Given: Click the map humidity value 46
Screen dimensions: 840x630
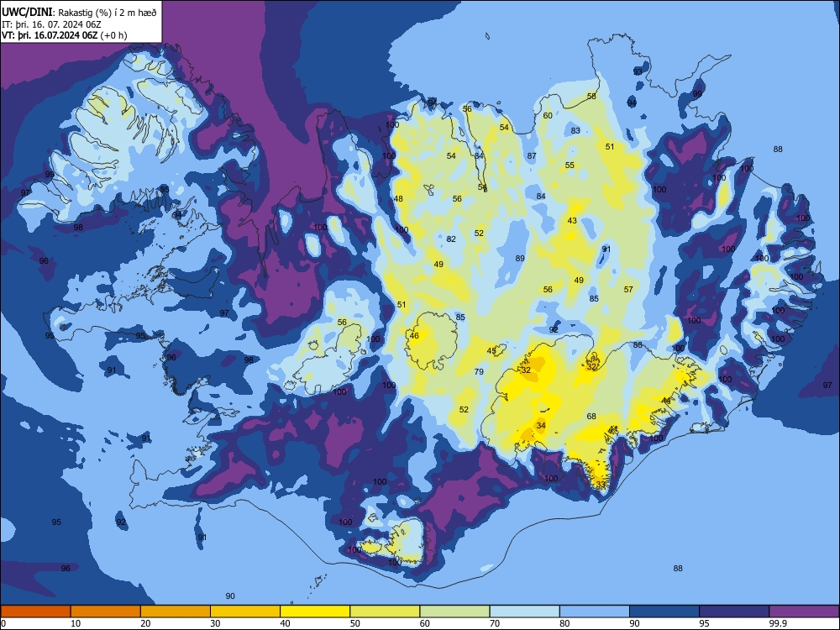Looking at the screenshot, I should click(x=414, y=336).
